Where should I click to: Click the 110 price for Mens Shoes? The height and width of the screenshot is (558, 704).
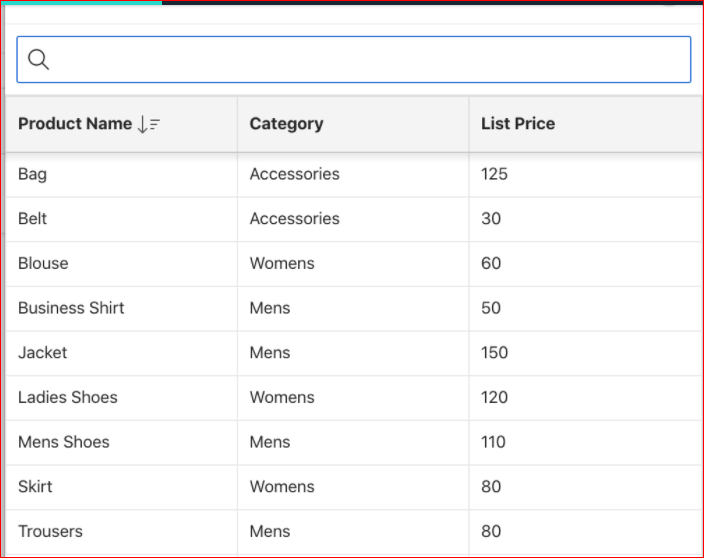tap(493, 442)
